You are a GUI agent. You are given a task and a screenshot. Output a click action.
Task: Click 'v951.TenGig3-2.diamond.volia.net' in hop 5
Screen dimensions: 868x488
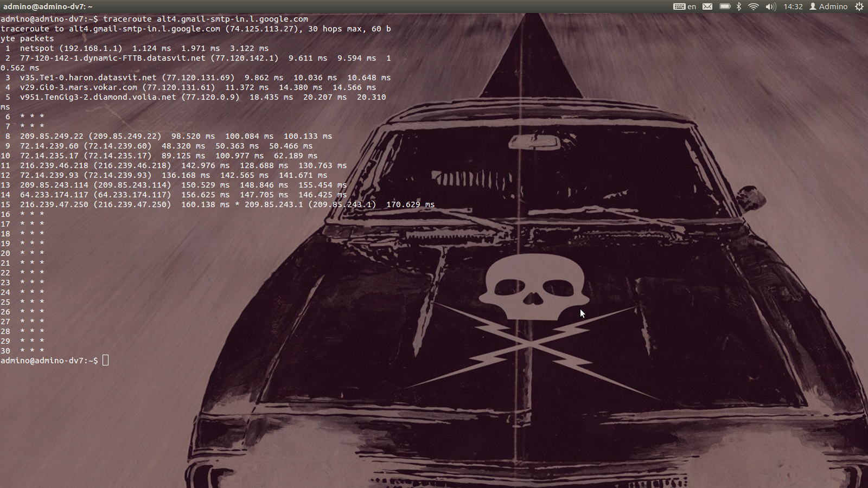tap(98, 97)
